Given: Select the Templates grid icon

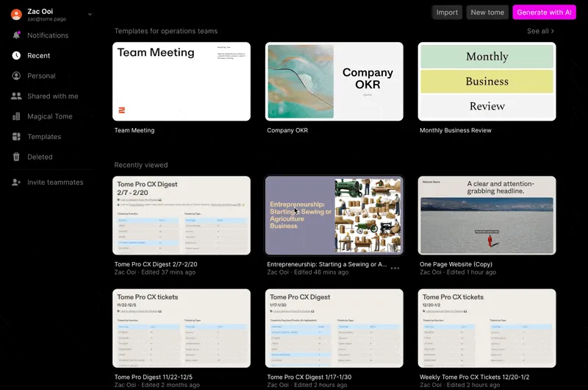Looking at the screenshot, I should tap(16, 137).
